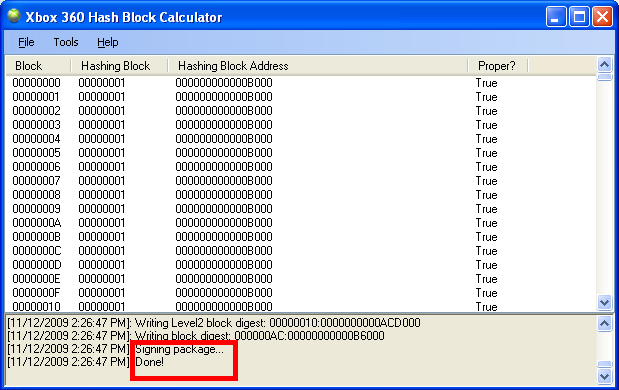This screenshot has height=390, width=619.
Task: Click True value in row 0000000A
Action: (x=486, y=223)
